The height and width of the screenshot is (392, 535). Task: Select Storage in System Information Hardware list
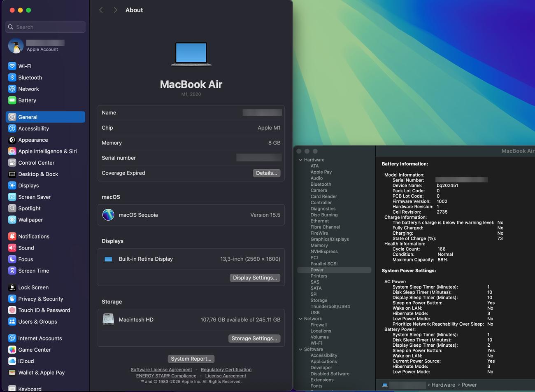(319, 301)
